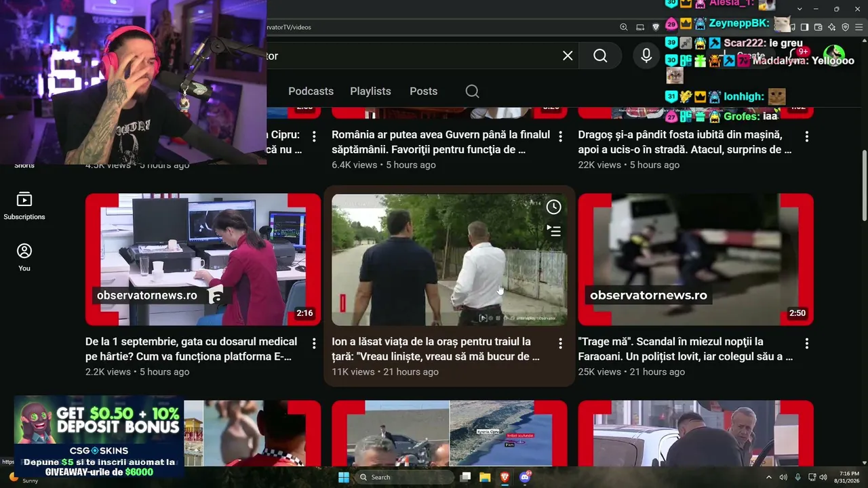The width and height of the screenshot is (868, 488).
Task: Click the install app icon in address bar
Action: (x=640, y=27)
